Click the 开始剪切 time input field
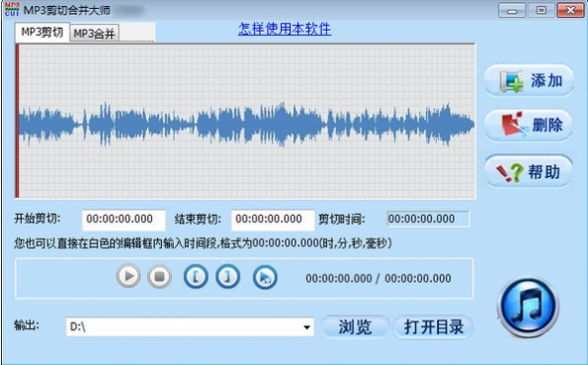The height and width of the screenshot is (365, 588). click(x=124, y=220)
